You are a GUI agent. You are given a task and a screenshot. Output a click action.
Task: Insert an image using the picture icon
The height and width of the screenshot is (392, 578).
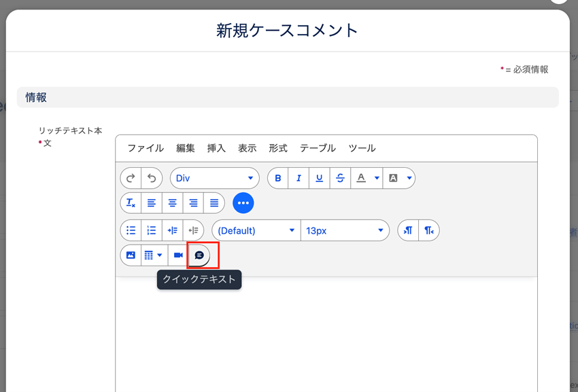point(131,255)
